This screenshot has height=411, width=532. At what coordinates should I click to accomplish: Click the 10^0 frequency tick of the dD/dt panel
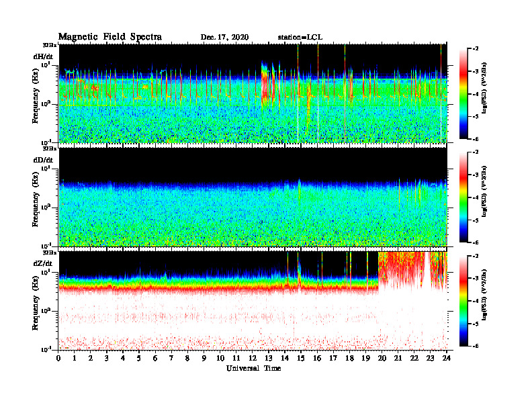tap(46, 208)
